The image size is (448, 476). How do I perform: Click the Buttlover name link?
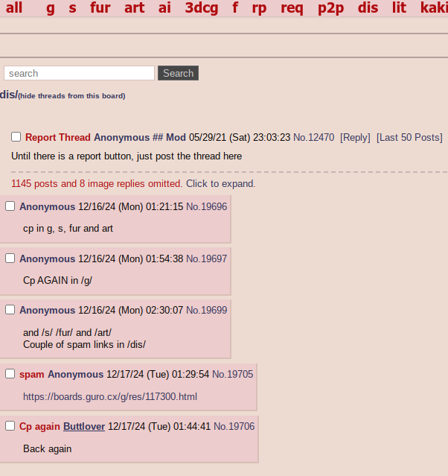click(84, 427)
